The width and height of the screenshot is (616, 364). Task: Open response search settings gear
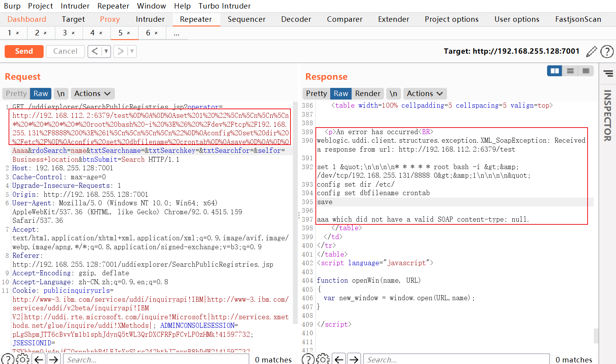(x=323, y=359)
